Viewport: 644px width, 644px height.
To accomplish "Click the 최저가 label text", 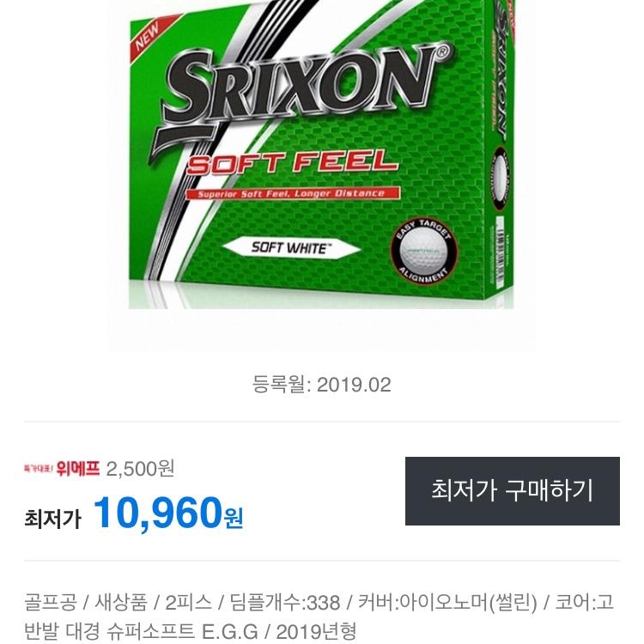I will click(x=53, y=519).
